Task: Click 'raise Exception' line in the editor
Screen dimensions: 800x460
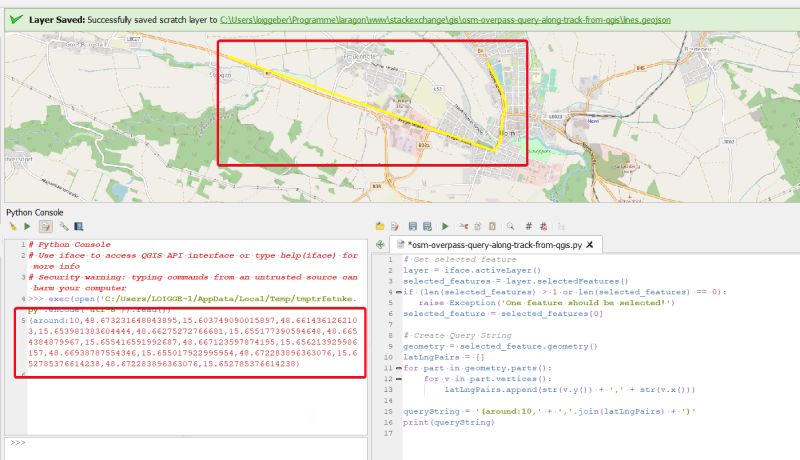Action: tap(546, 303)
